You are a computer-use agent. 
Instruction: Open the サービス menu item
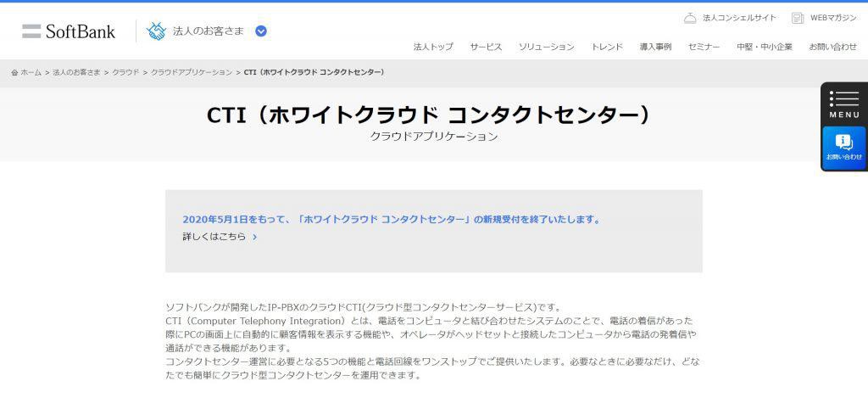(x=486, y=48)
